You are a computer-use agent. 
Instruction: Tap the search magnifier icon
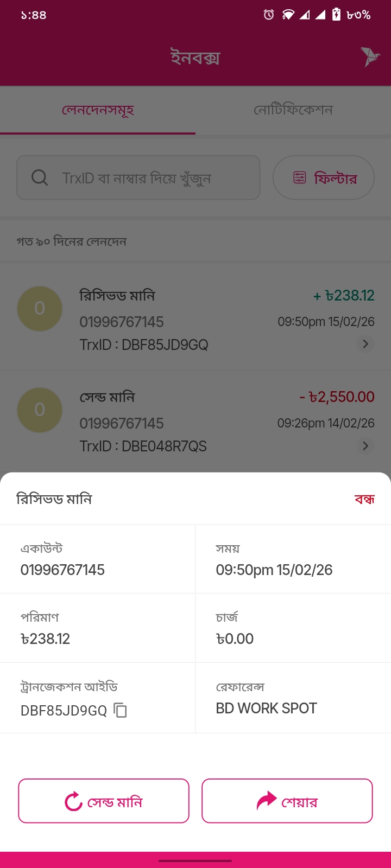tap(40, 177)
